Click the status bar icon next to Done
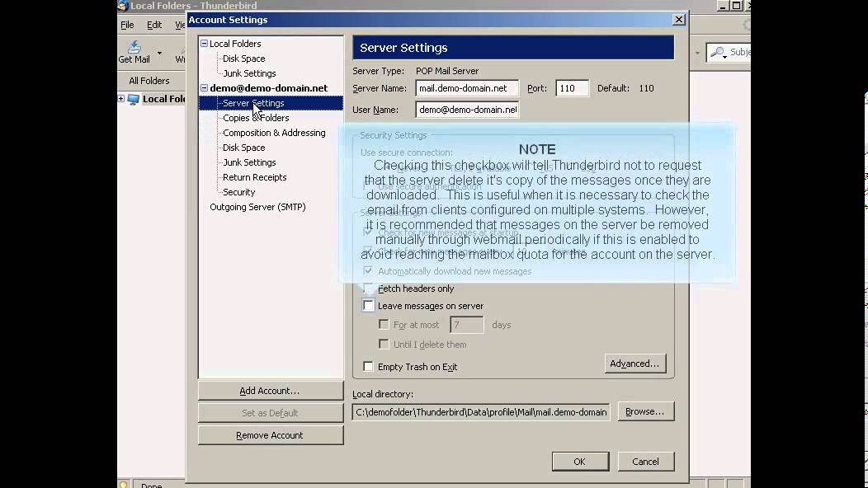This screenshot has width=868, height=488. coord(124,485)
